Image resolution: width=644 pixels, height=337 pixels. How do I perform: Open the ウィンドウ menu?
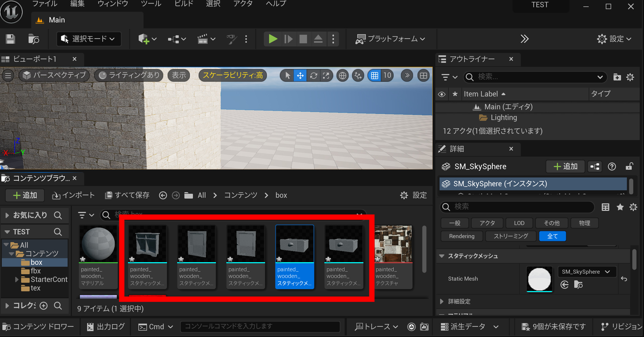pos(113,4)
